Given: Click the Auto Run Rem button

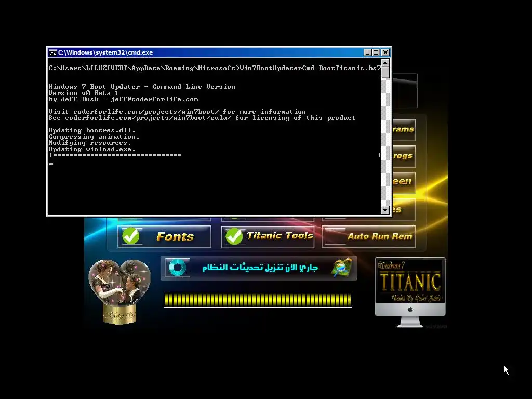Looking at the screenshot, I should point(368,236).
